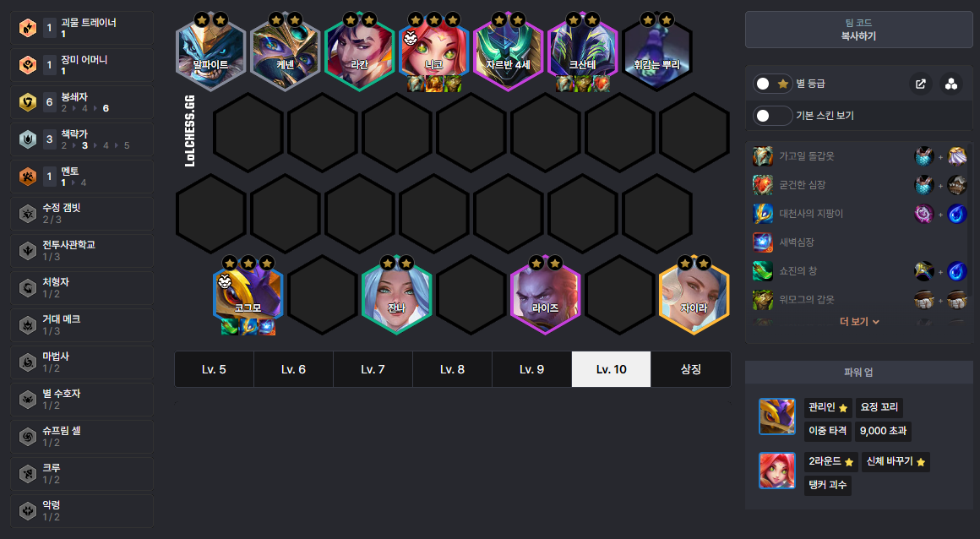Select the Lv. 5 tab

(x=214, y=369)
